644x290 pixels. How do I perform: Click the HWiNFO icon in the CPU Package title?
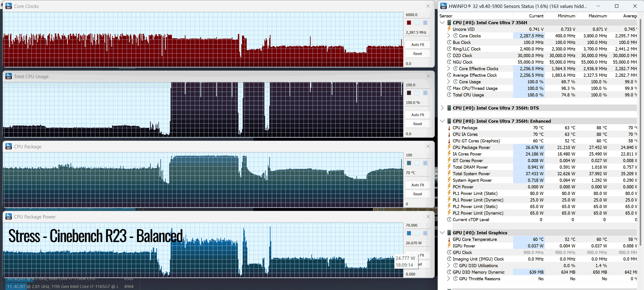(8, 146)
